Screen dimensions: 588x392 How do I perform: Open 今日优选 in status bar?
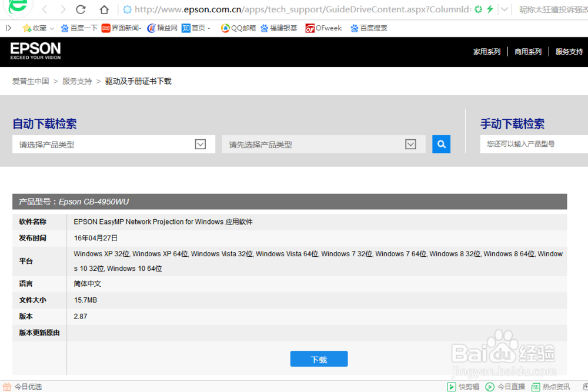click(x=22, y=387)
